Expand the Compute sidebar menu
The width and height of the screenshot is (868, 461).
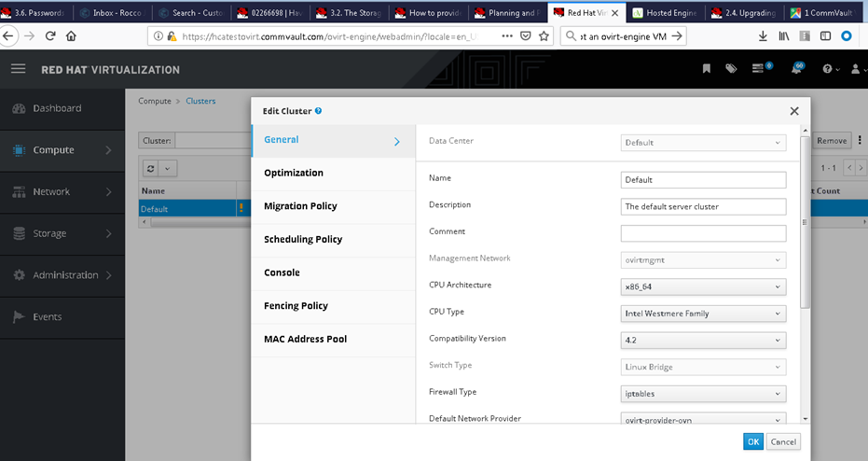pyautogui.click(x=62, y=150)
